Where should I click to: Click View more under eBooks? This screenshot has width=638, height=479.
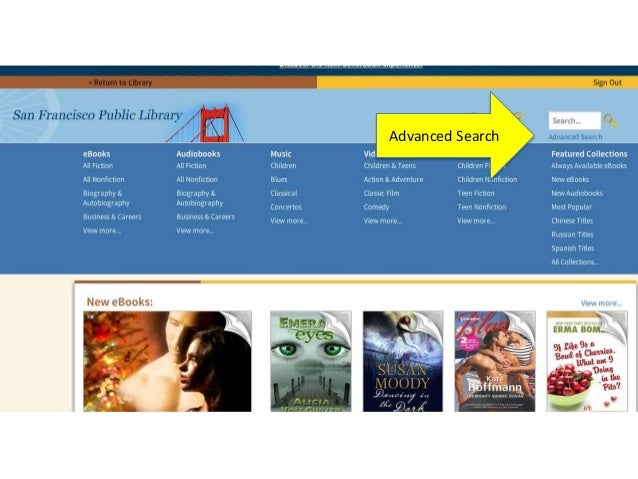(102, 231)
